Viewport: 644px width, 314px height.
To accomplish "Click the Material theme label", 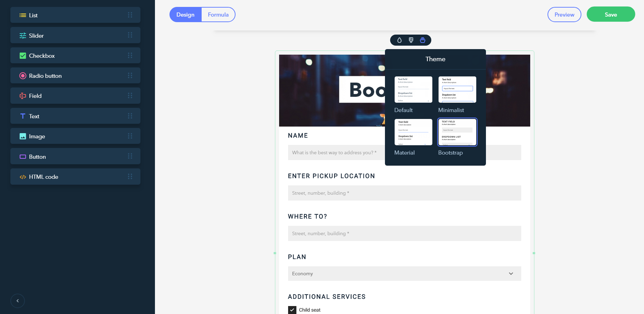I will (404, 153).
